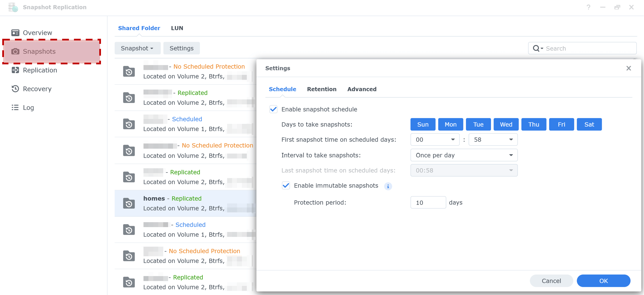
Task: Click the immutable snapshots info icon
Action: [388, 186]
